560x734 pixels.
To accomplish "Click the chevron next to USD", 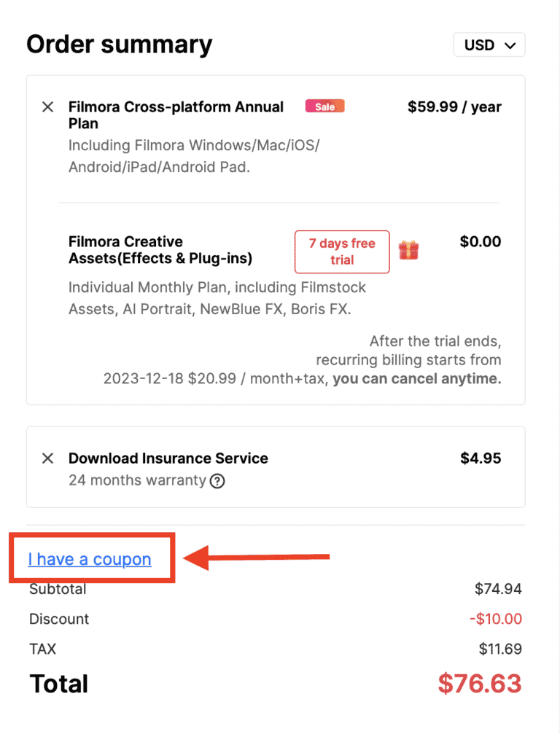I will pos(510,44).
